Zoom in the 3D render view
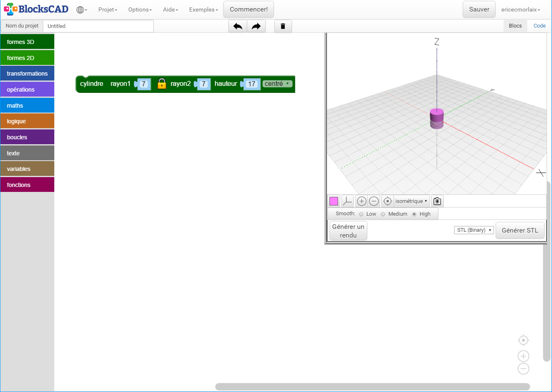This screenshot has width=552, height=392. (362, 201)
